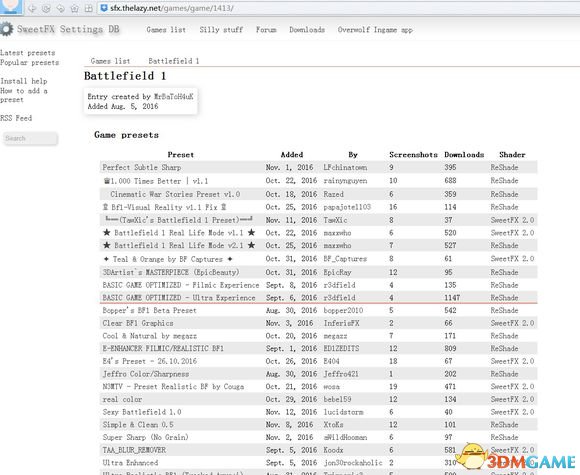View Popular presets in sidebar
This screenshot has height=475, width=580.
[x=30, y=62]
